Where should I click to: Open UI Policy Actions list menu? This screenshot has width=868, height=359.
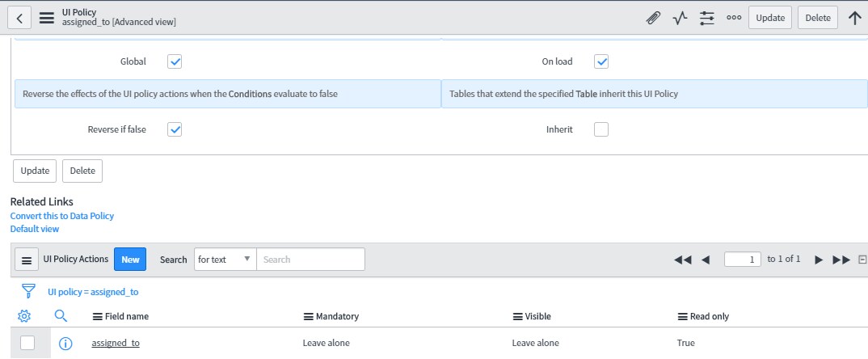pyautogui.click(x=27, y=260)
